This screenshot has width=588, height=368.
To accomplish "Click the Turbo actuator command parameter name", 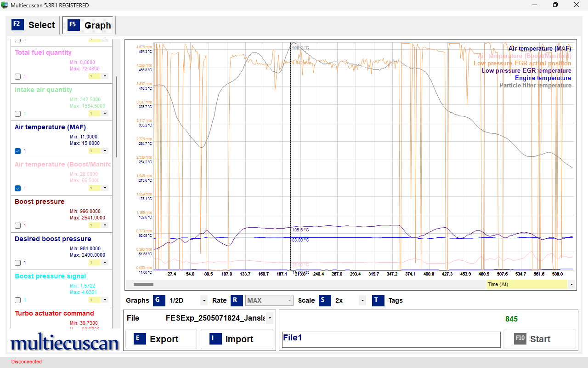I will (54, 313).
